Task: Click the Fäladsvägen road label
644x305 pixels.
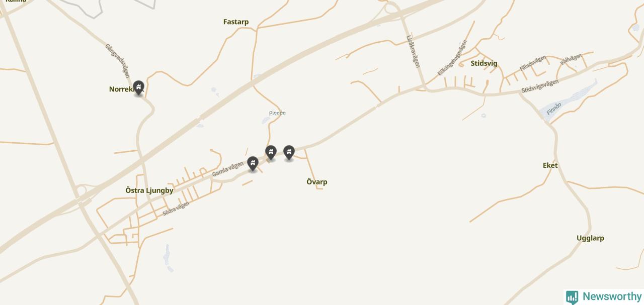Action: (533, 63)
